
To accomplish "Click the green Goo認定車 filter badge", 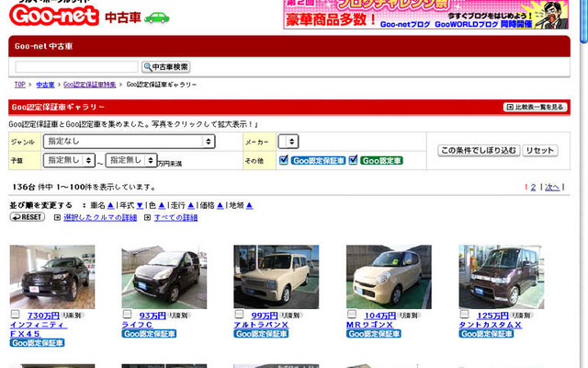I will tap(381, 161).
